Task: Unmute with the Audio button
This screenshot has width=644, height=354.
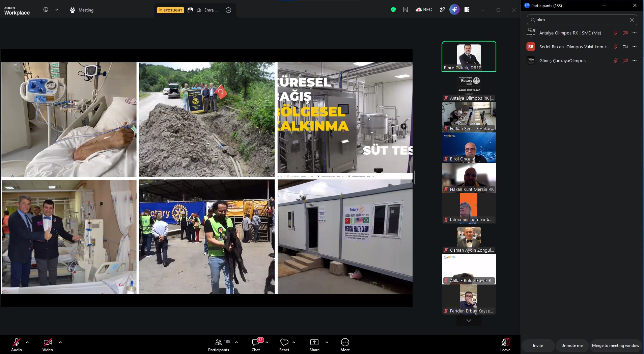Action: point(17,345)
